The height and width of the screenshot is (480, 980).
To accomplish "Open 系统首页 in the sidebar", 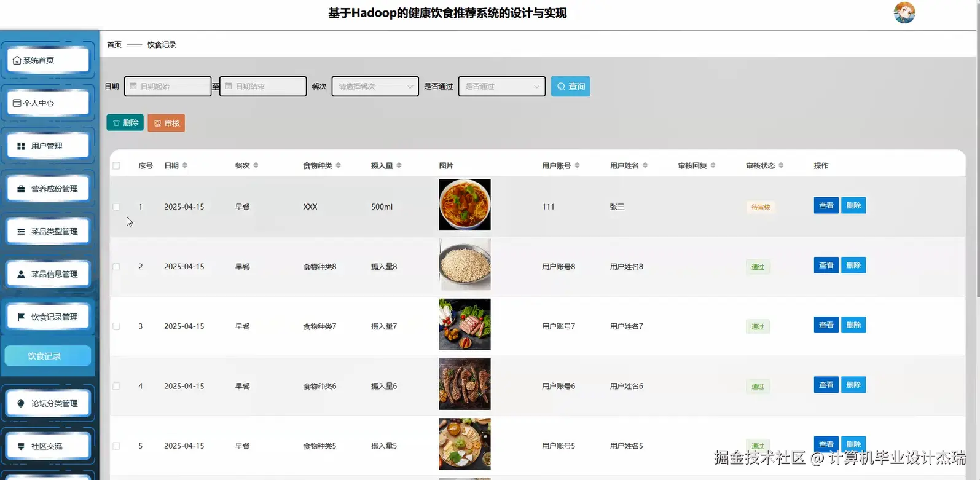I will [48, 60].
